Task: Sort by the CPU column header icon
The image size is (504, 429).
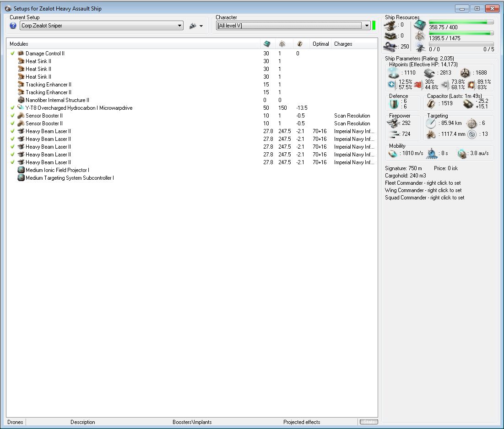Action: 267,43
